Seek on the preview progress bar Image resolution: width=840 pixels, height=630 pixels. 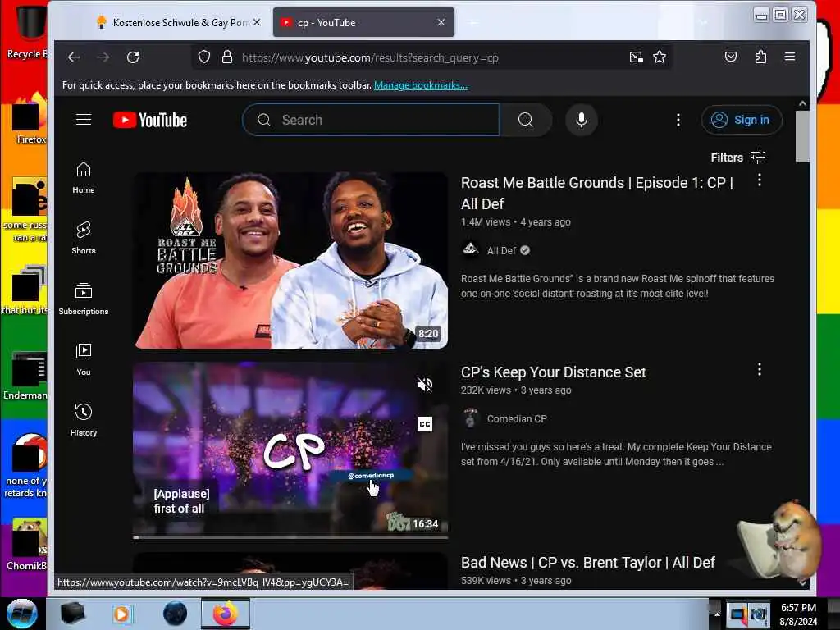coord(290,536)
